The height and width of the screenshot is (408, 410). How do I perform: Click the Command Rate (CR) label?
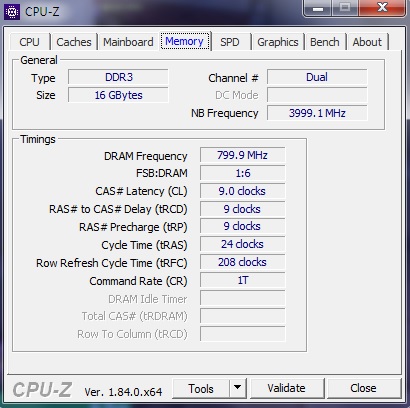pos(138,281)
